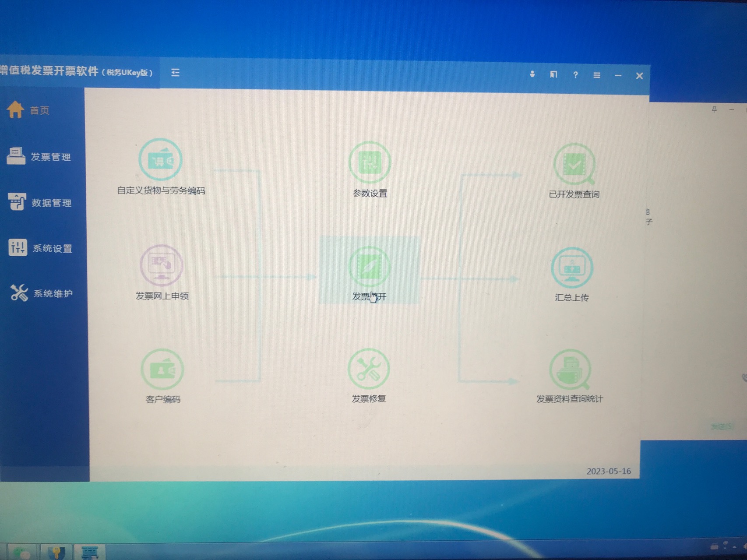This screenshot has width=747, height=560.
Task: Click the user profile icon in title bar
Action: 532,74
